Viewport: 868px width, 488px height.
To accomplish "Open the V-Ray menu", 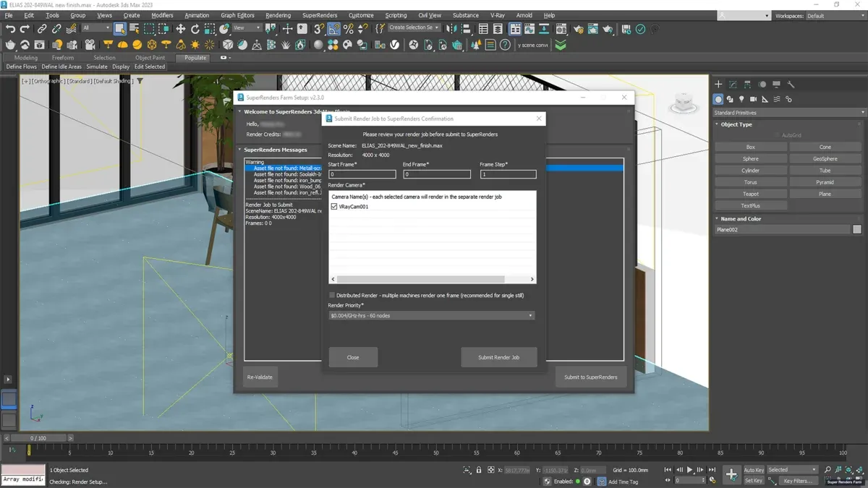I will [x=498, y=15].
